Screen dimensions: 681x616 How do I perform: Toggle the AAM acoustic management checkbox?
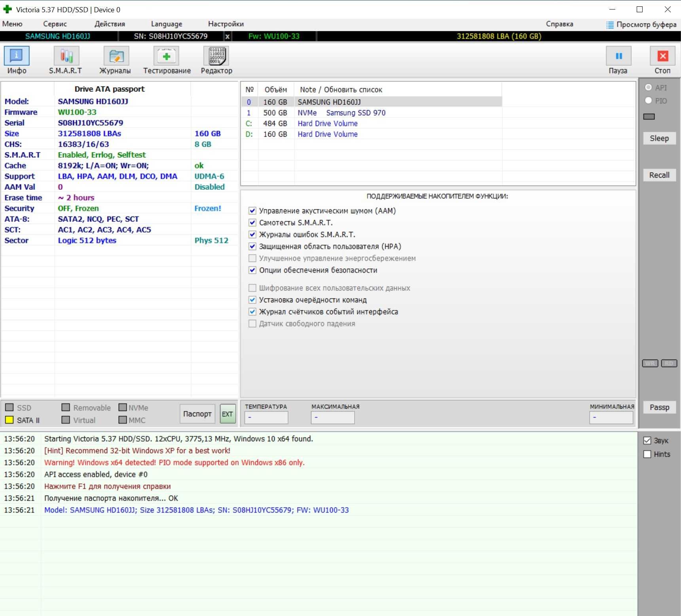click(x=252, y=211)
